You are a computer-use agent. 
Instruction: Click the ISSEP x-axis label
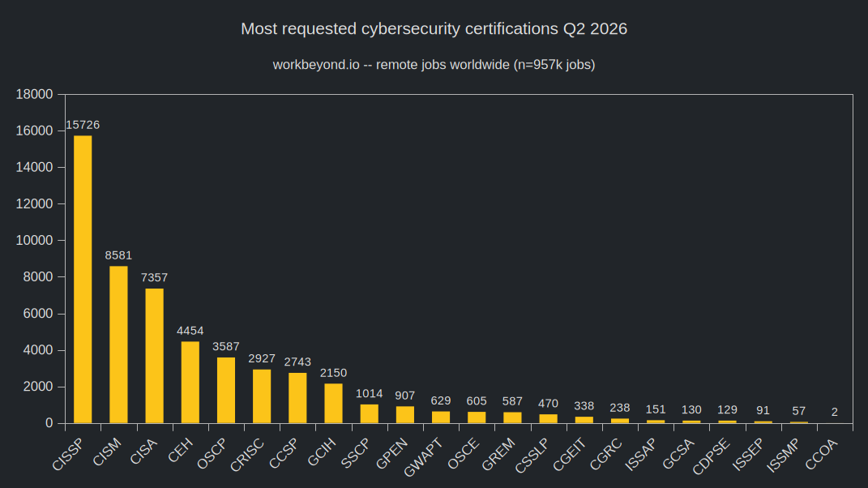[748, 455]
